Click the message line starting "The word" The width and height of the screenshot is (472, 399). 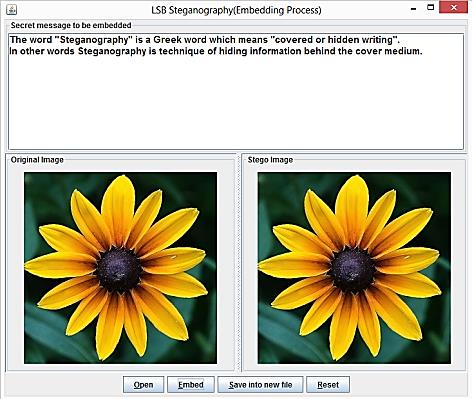pyautogui.click(x=205, y=40)
